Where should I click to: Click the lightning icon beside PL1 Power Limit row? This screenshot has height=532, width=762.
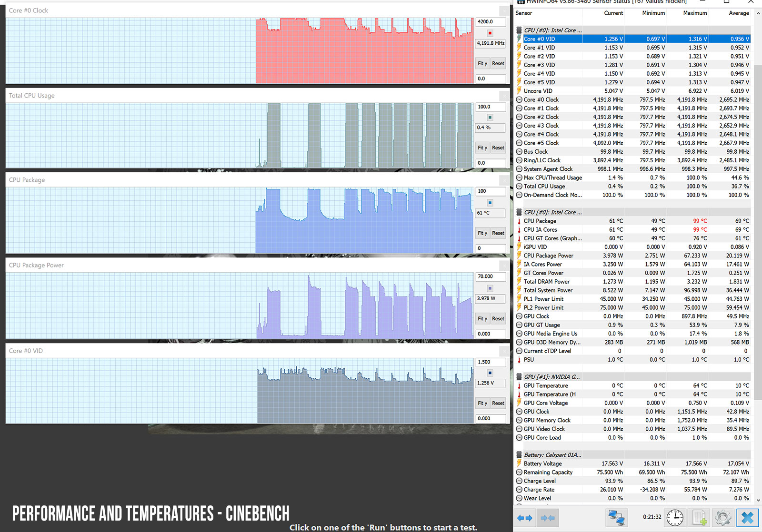519,299
